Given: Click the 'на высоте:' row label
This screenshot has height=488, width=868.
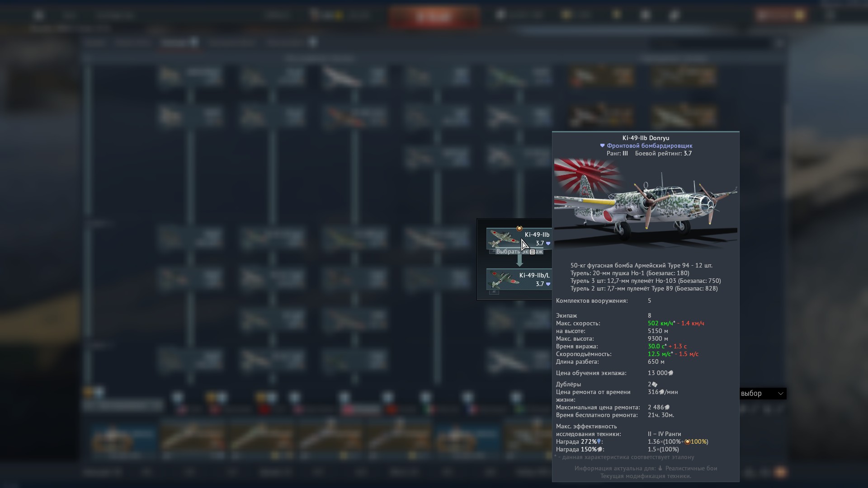Looking at the screenshot, I should 571,331.
